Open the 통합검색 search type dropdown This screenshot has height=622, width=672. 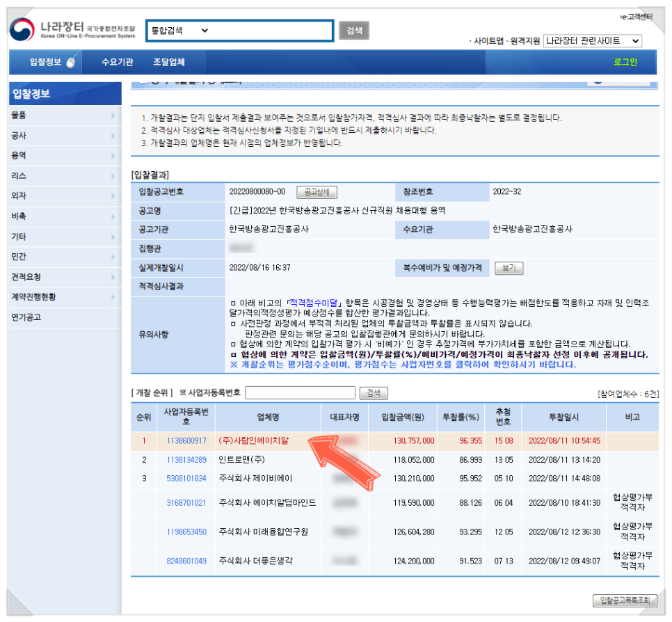point(180,31)
